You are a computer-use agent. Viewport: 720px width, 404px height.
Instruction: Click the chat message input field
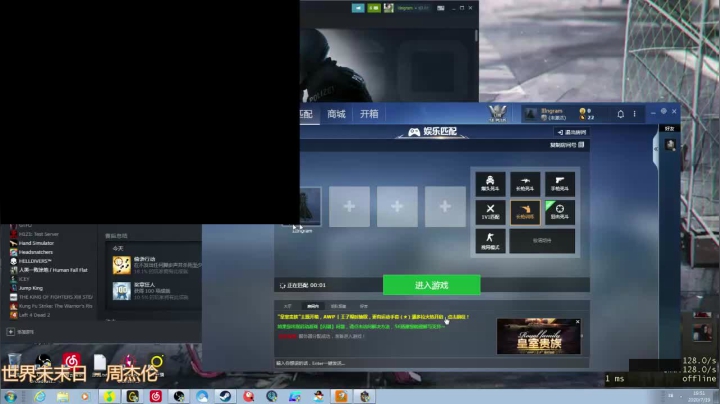pyautogui.click(x=432, y=363)
